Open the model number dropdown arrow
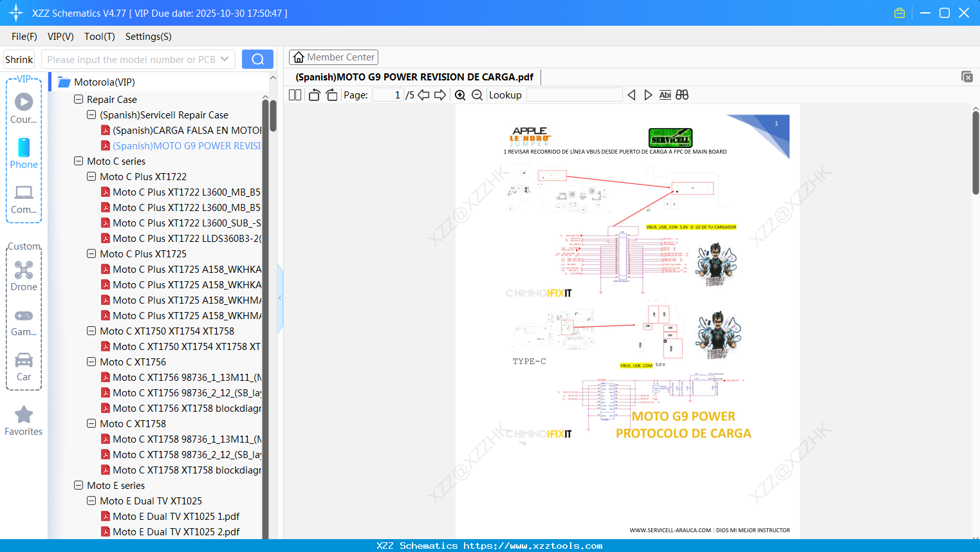 (x=225, y=59)
